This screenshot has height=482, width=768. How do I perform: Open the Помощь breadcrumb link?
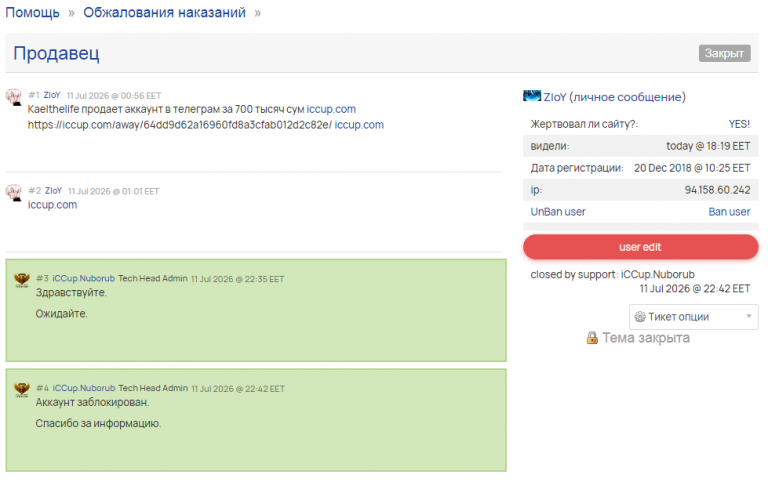32,12
